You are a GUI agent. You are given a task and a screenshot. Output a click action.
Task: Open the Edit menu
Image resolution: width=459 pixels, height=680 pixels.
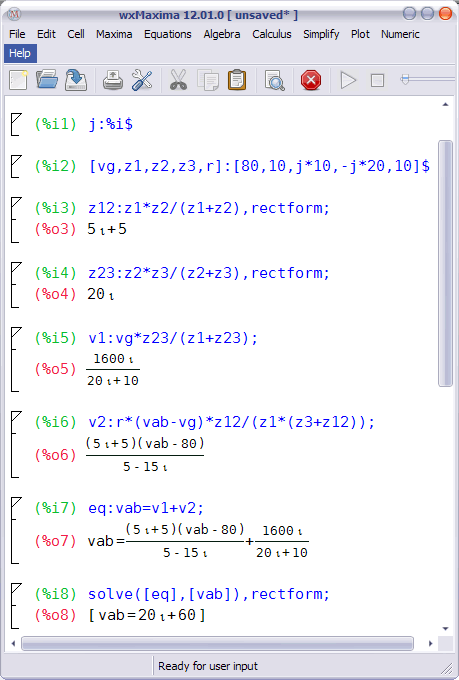pyautogui.click(x=46, y=34)
